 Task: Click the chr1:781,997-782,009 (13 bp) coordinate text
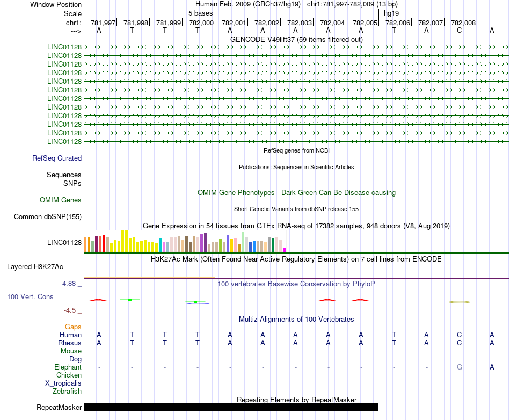coord(352,4)
